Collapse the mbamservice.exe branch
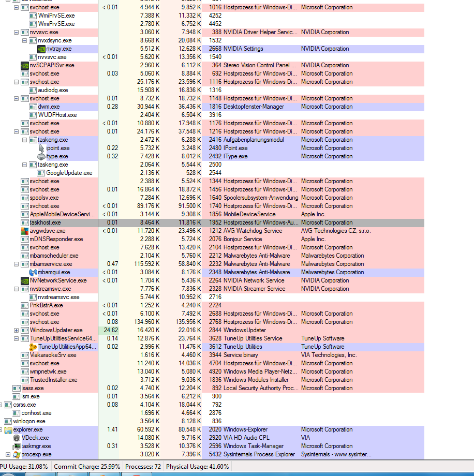 pyautogui.click(x=17, y=264)
